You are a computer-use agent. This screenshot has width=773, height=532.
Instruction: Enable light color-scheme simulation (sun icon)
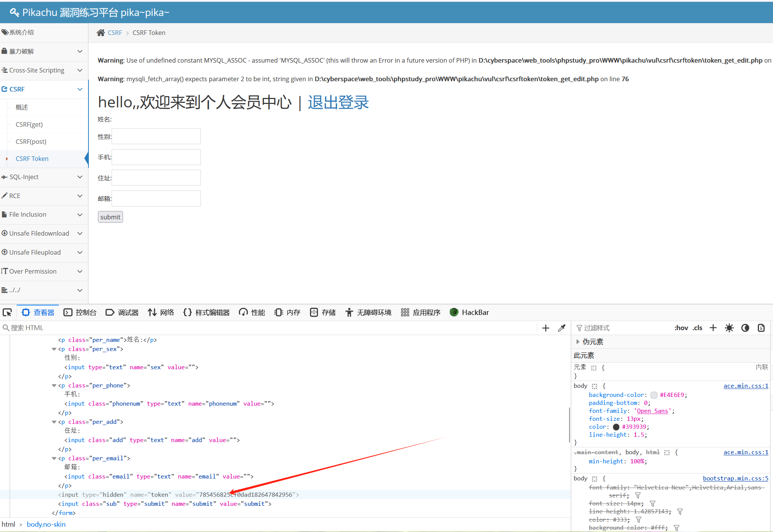point(729,328)
